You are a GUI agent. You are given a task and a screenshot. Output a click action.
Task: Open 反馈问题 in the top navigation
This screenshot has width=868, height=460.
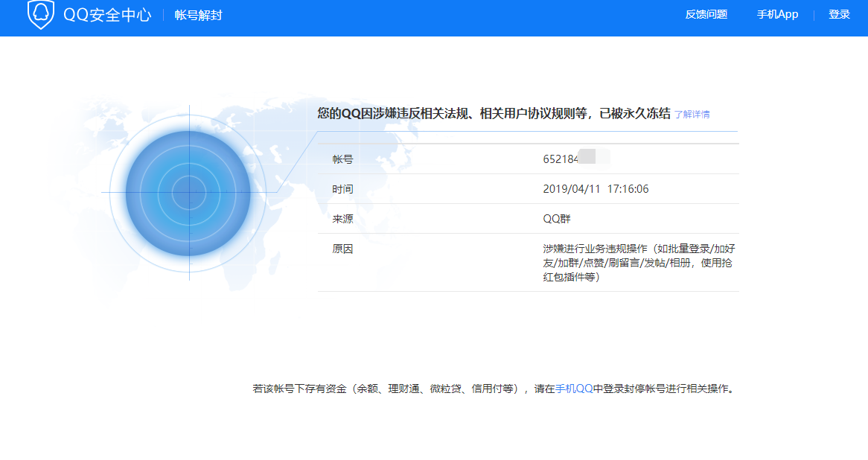(706, 15)
